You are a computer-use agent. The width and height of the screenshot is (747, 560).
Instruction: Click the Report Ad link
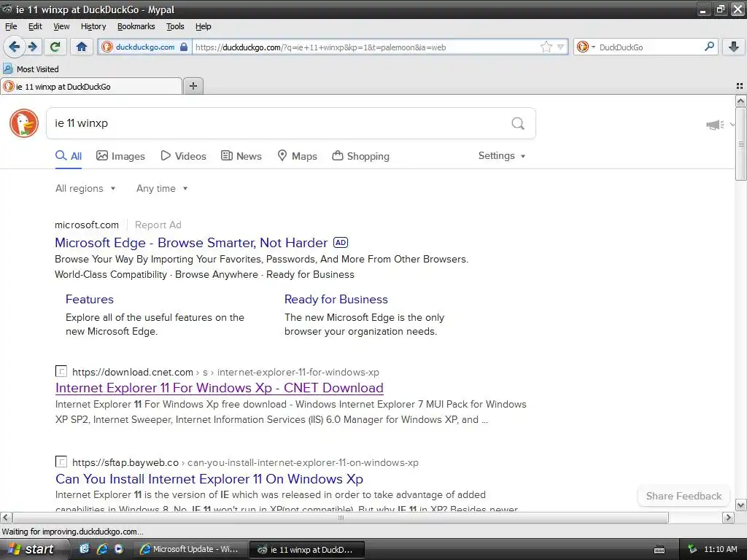coord(158,225)
